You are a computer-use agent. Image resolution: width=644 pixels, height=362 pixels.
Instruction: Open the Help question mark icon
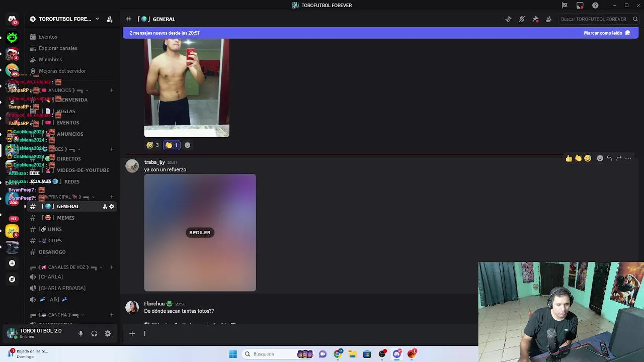coord(595,5)
